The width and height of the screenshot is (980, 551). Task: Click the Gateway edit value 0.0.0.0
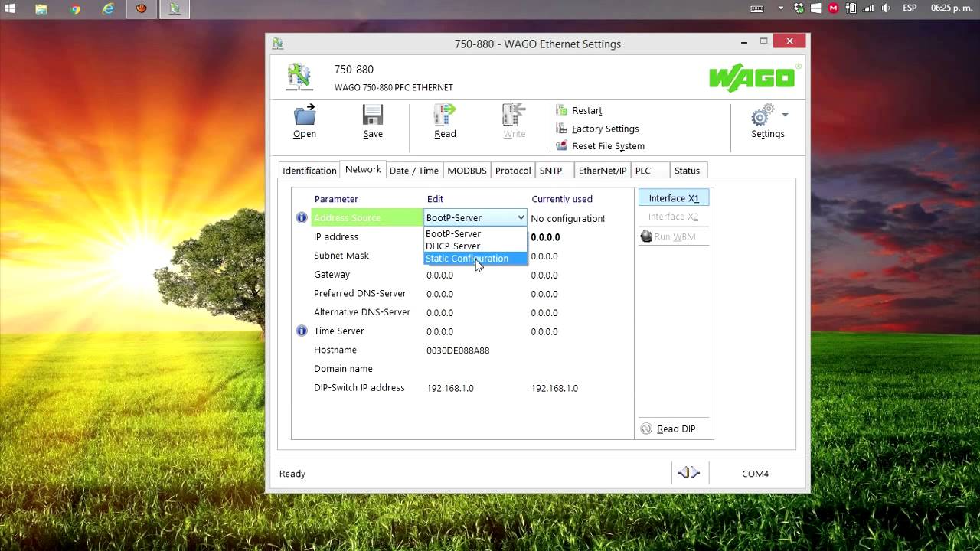pos(439,275)
